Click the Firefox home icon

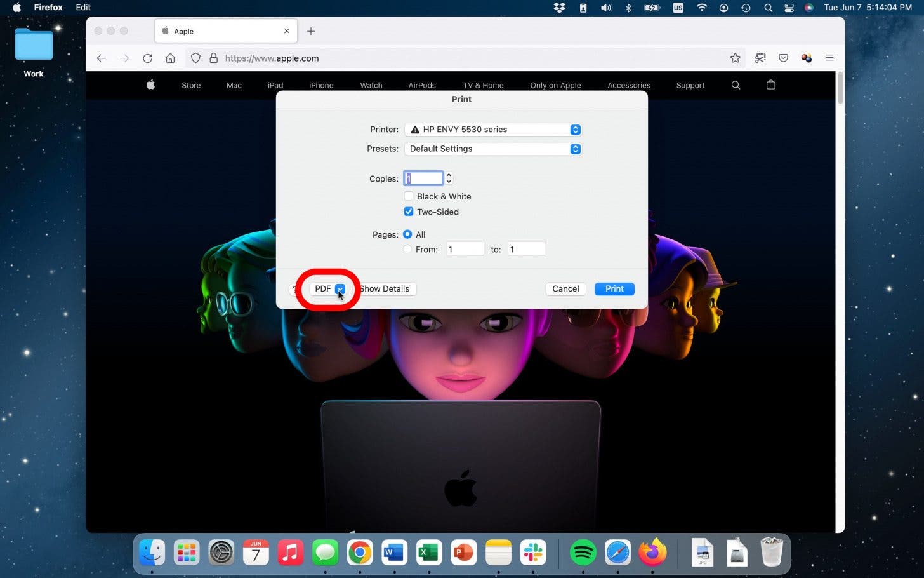[170, 58]
